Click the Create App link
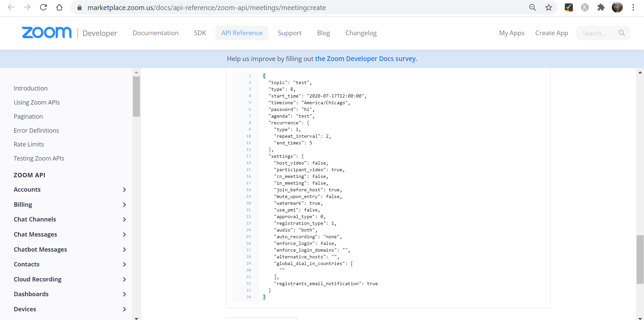Screen dimensions: 644x320 click(552, 33)
